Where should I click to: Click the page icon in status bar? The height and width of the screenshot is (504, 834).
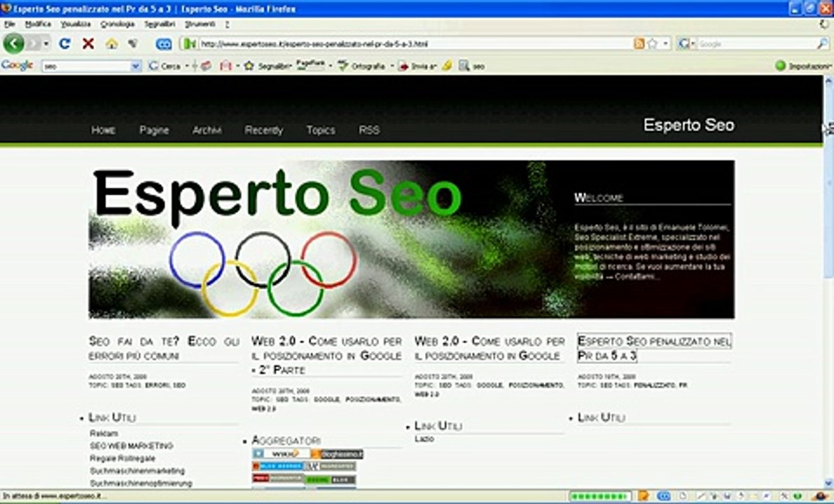pos(683,496)
